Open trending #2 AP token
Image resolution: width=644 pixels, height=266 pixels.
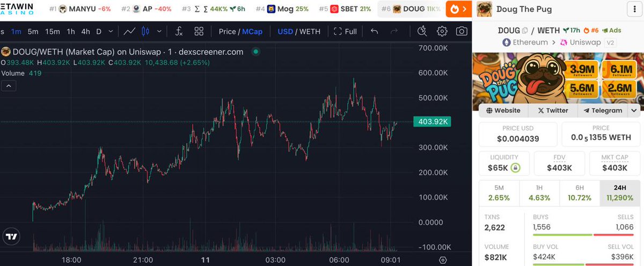[147, 9]
